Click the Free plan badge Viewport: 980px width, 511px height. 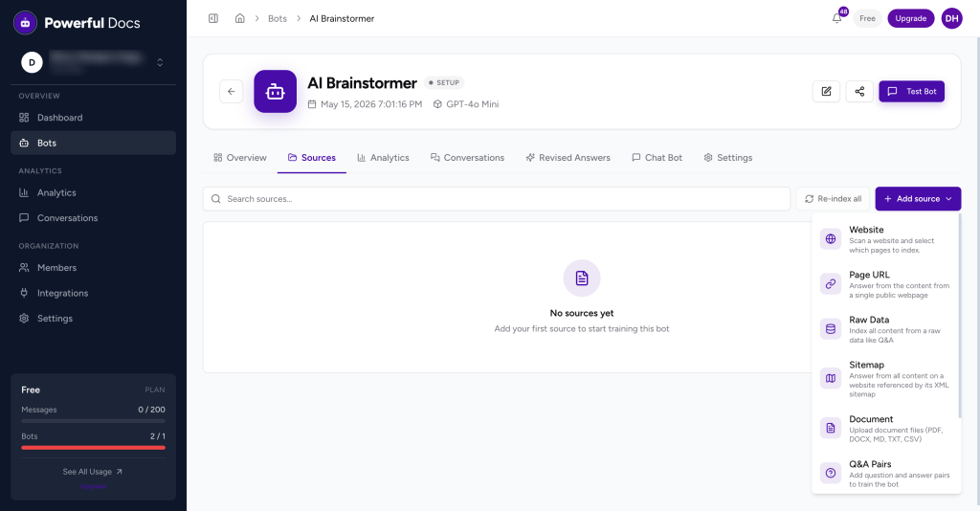pos(867,19)
